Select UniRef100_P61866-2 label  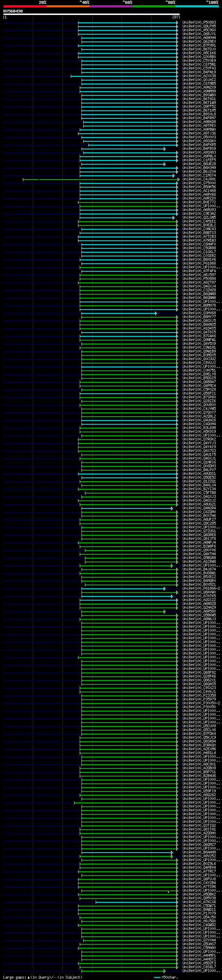click(201, 589)
